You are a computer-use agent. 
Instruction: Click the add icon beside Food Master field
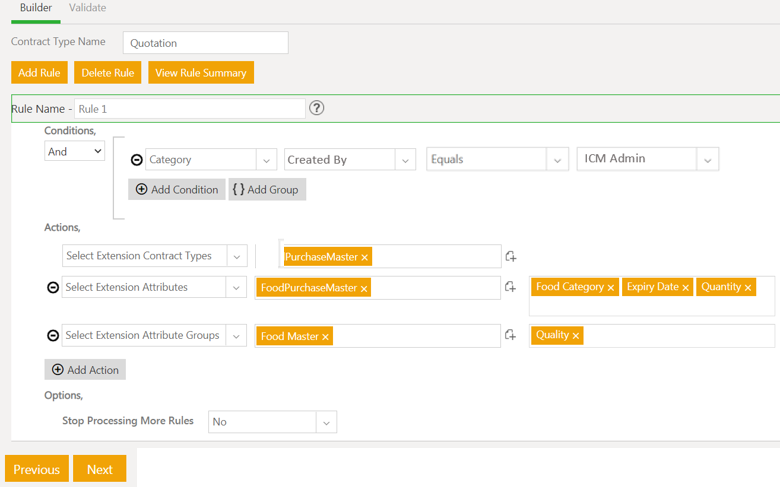coord(510,336)
